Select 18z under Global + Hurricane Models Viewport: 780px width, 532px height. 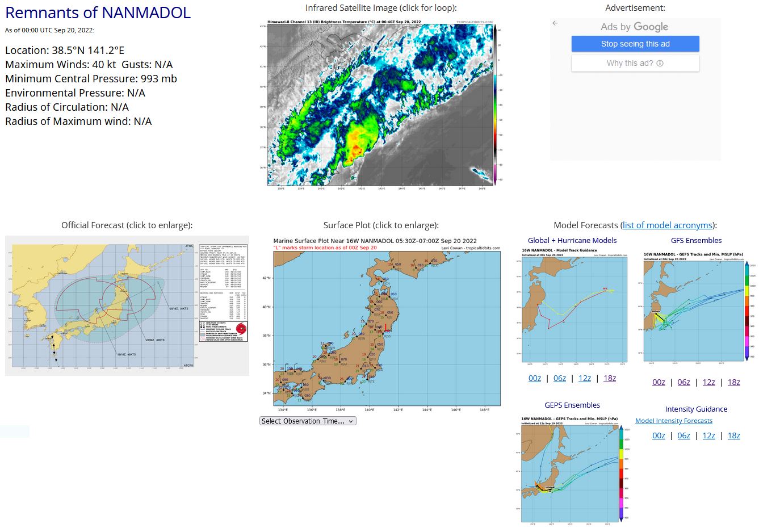click(x=610, y=379)
